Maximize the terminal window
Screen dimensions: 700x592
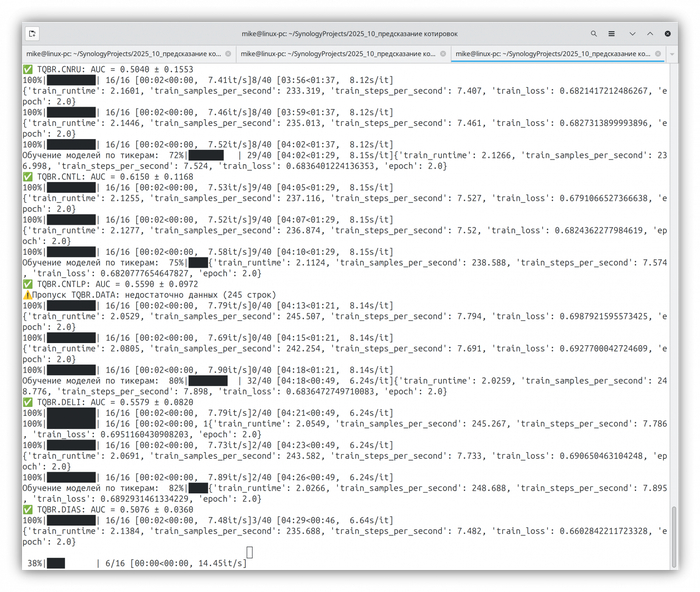[651, 34]
